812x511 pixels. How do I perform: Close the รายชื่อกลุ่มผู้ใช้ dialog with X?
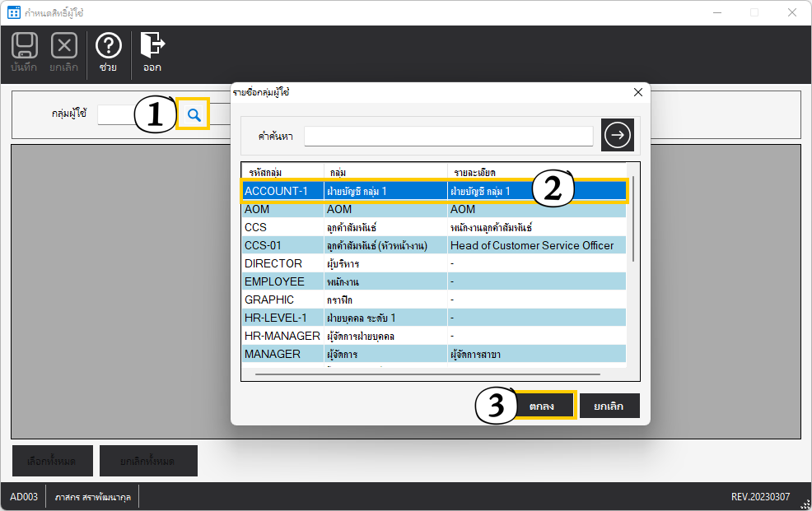coord(637,92)
